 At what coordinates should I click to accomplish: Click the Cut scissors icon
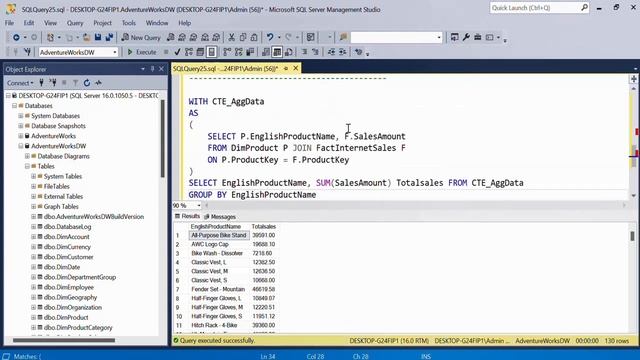[x=231, y=38]
